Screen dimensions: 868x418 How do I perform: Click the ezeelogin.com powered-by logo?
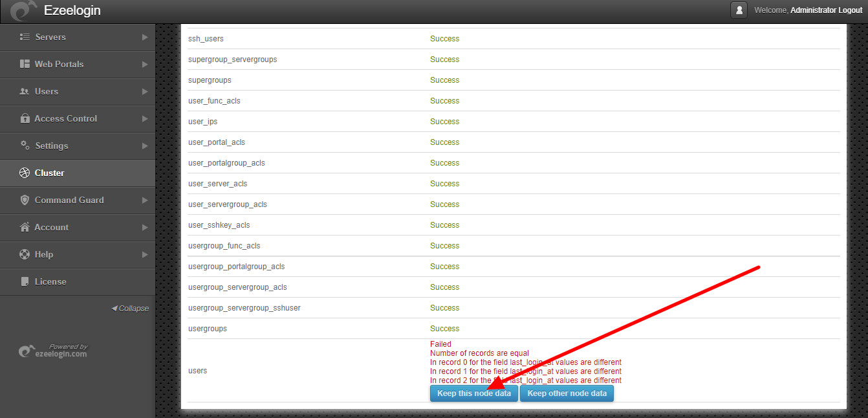tap(53, 351)
